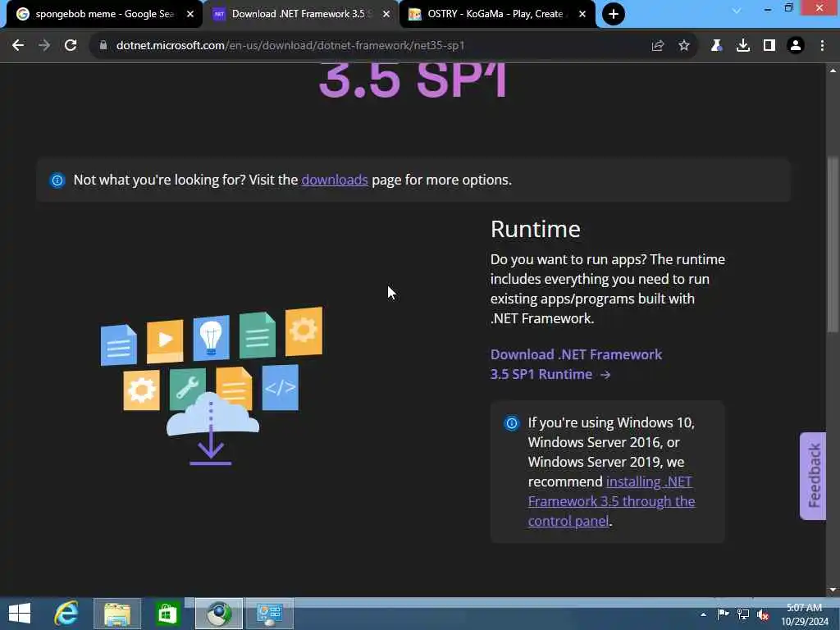Open the tab search dropdown
The width and height of the screenshot is (840, 630).
737,10
